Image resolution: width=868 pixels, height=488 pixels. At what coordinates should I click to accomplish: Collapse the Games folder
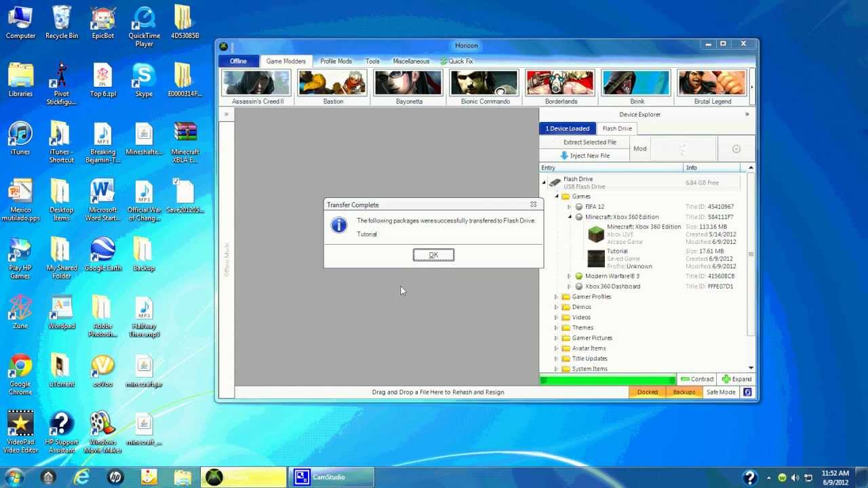(x=557, y=197)
